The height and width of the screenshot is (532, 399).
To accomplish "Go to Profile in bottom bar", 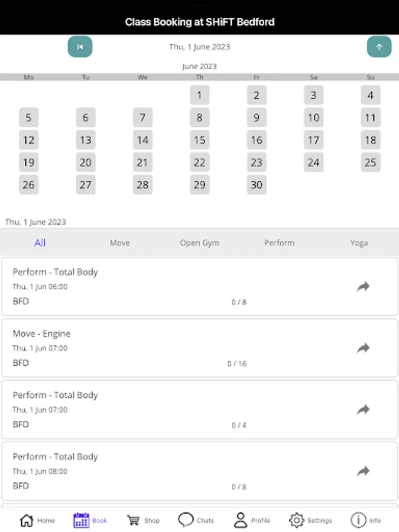I will 241,520.
